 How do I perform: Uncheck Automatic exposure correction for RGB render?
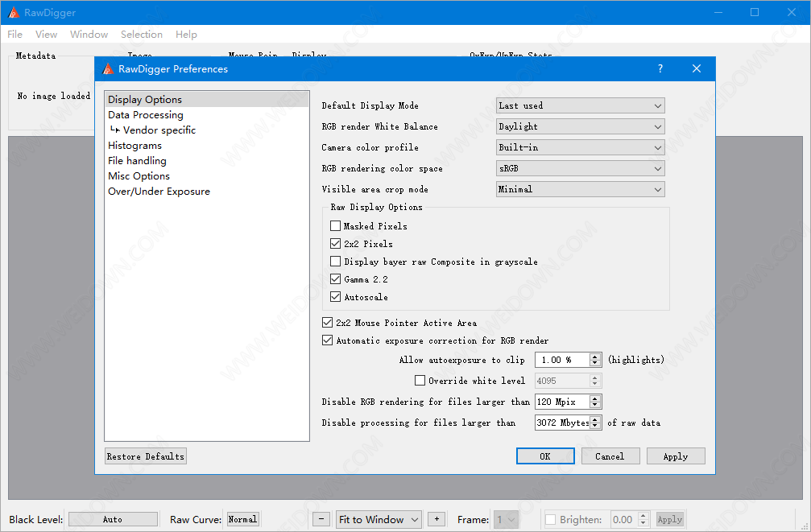pyautogui.click(x=327, y=340)
